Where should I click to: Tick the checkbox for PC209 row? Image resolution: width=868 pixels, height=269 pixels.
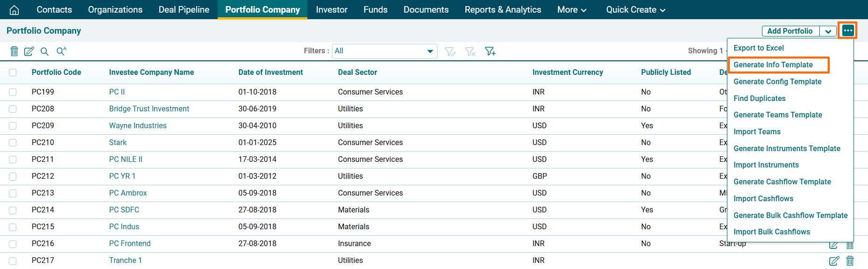click(x=13, y=126)
